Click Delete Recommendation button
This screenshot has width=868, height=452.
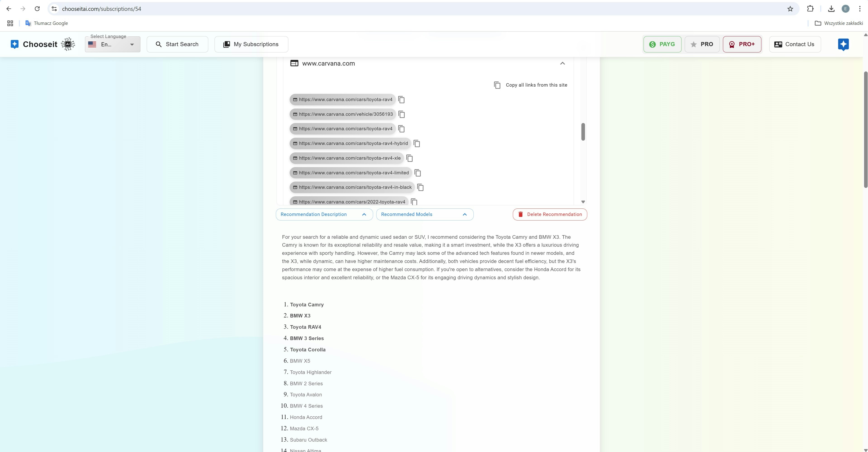coord(550,214)
